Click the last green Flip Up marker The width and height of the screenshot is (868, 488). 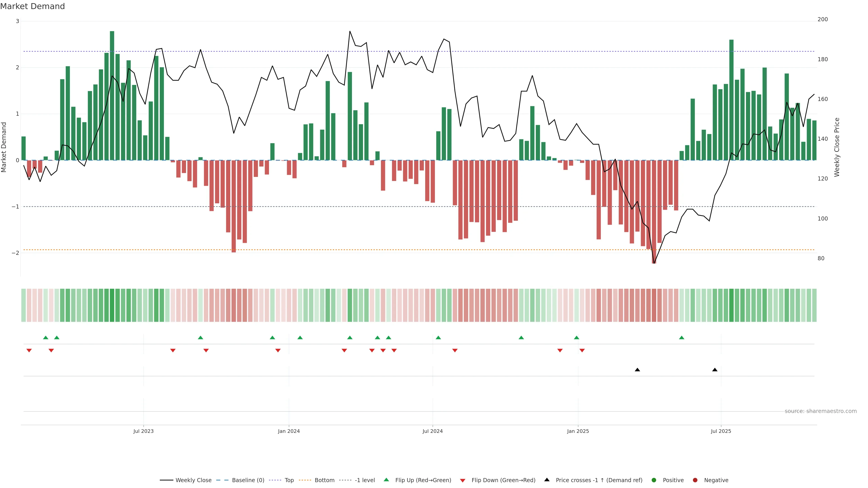682,338
